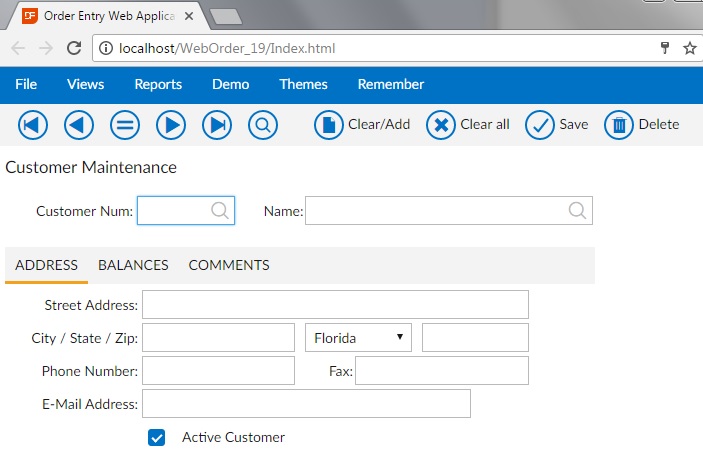Viewport: 703px width, 453px height.
Task: Click the Customer Maintenance heading
Action: [91, 167]
